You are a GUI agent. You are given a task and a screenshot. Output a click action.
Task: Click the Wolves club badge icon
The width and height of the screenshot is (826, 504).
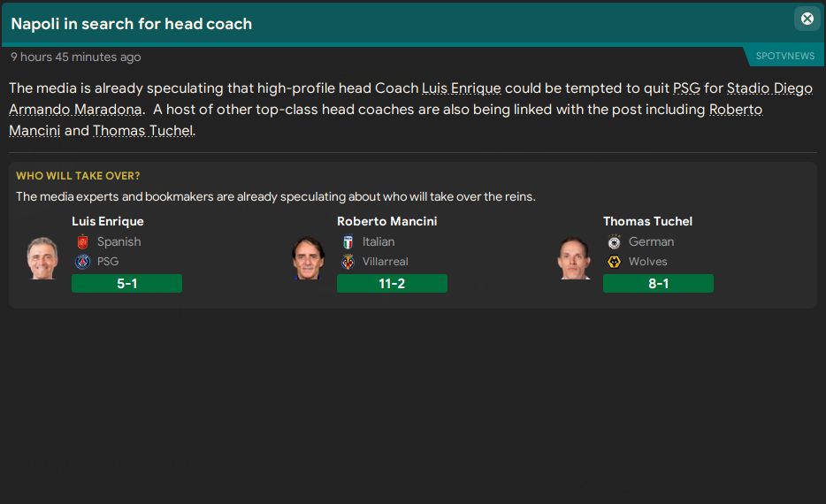coord(614,262)
